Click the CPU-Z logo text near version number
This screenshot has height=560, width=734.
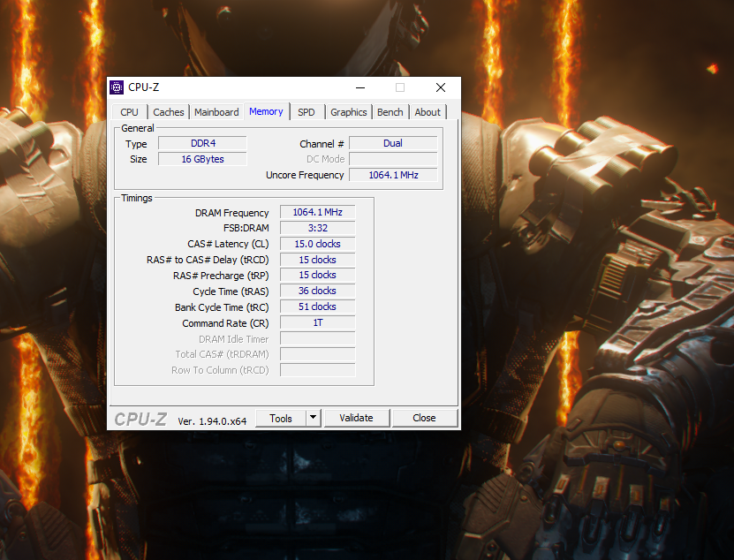[x=140, y=417]
